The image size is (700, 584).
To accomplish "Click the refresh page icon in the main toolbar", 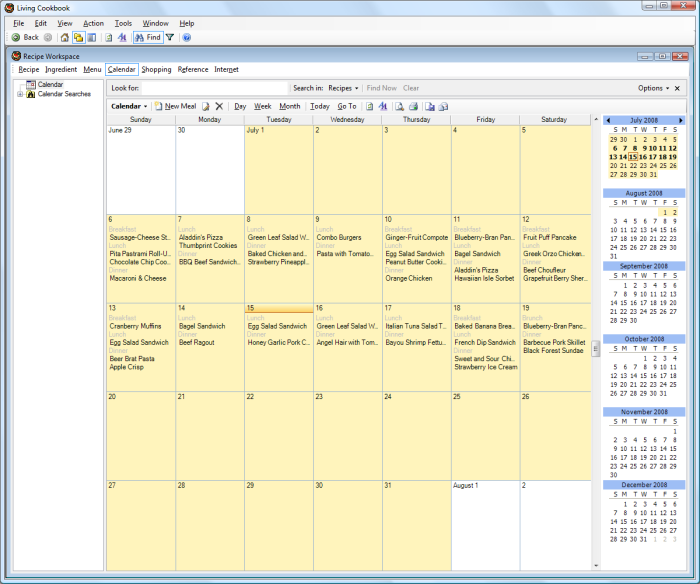I will click(x=108, y=38).
